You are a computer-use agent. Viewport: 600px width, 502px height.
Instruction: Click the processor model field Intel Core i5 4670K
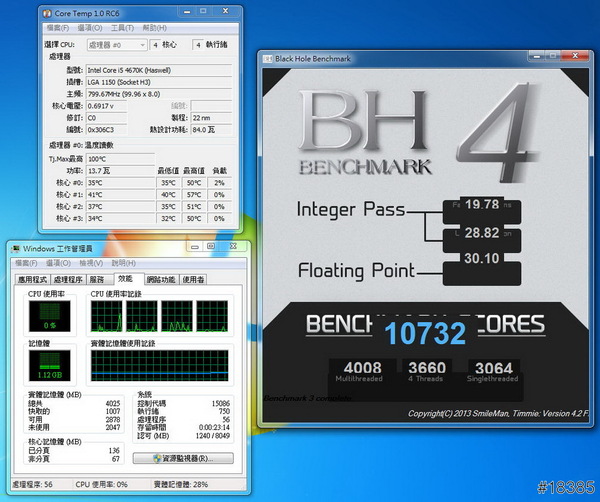[159, 70]
